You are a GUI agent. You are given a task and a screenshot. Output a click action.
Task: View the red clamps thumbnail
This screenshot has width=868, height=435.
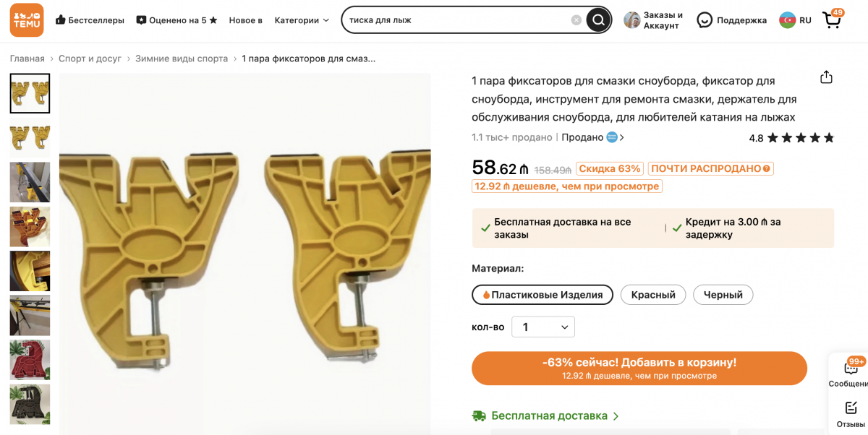point(30,360)
